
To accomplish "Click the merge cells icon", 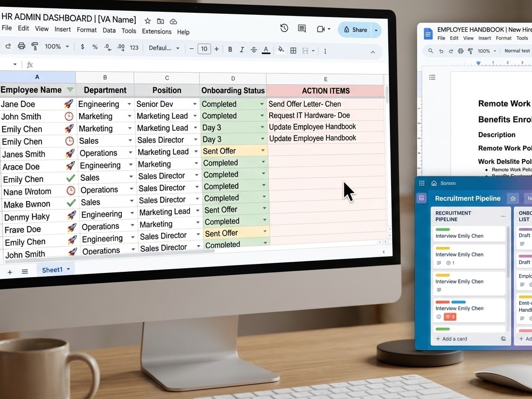I will point(305,51).
